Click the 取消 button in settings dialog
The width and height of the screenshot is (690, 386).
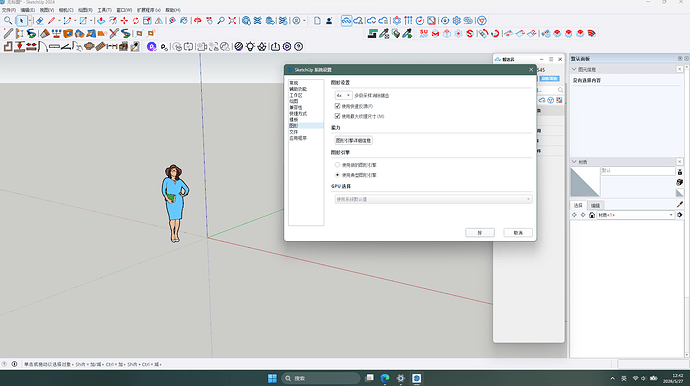[518, 233]
